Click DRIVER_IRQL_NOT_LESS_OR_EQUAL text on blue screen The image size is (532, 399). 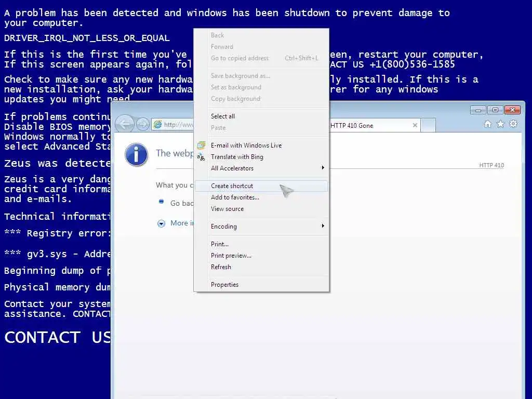(x=87, y=38)
